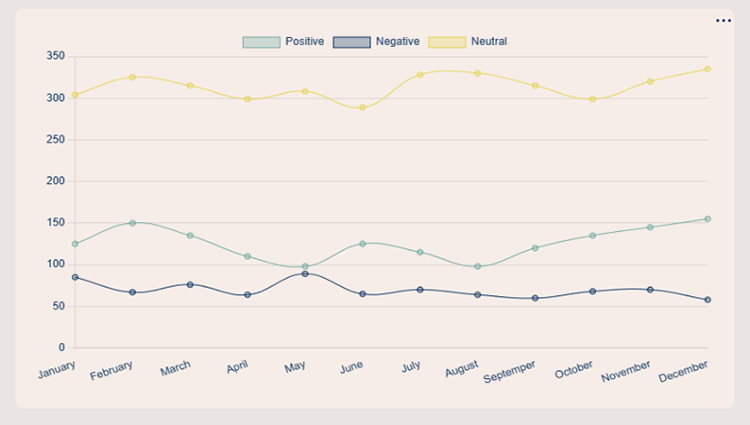Select the Neutral data point for December

[x=708, y=69]
